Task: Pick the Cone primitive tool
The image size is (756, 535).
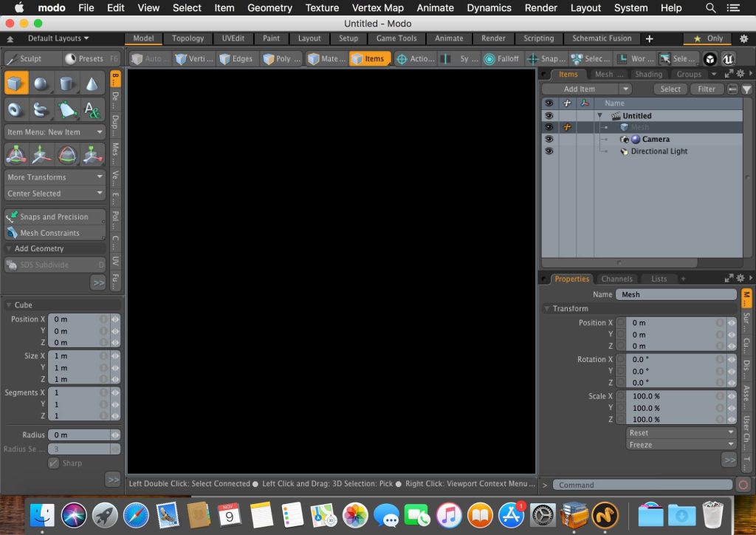Action: [x=92, y=84]
